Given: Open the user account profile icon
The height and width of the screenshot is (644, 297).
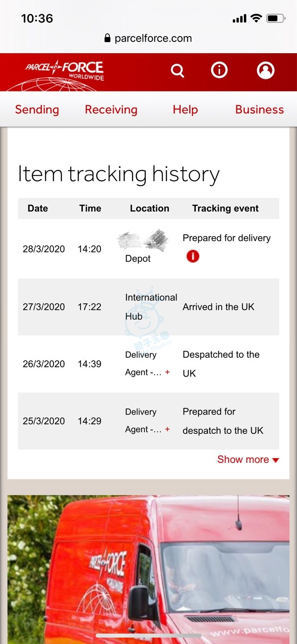Looking at the screenshot, I should pos(266,70).
